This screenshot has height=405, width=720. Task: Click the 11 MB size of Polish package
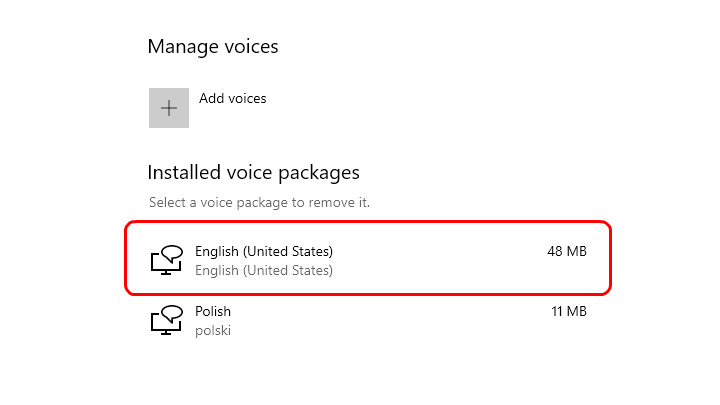(568, 311)
